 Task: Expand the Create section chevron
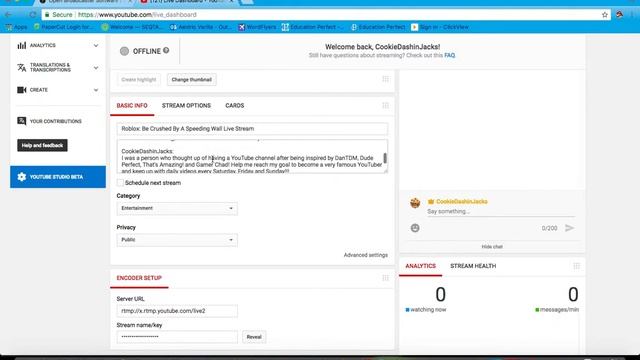[96, 90]
